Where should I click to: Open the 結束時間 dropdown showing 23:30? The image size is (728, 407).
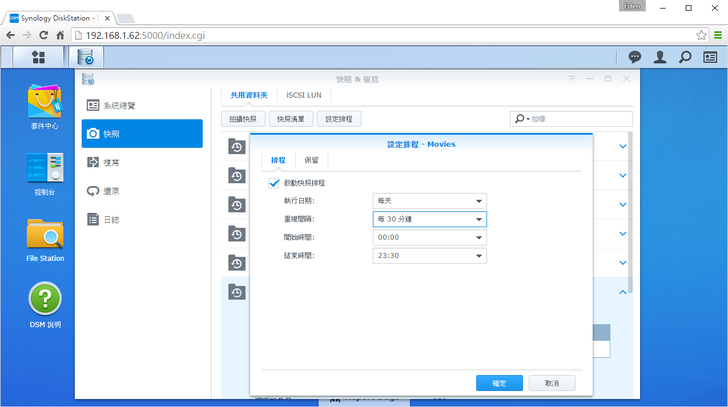click(x=429, y=255)
